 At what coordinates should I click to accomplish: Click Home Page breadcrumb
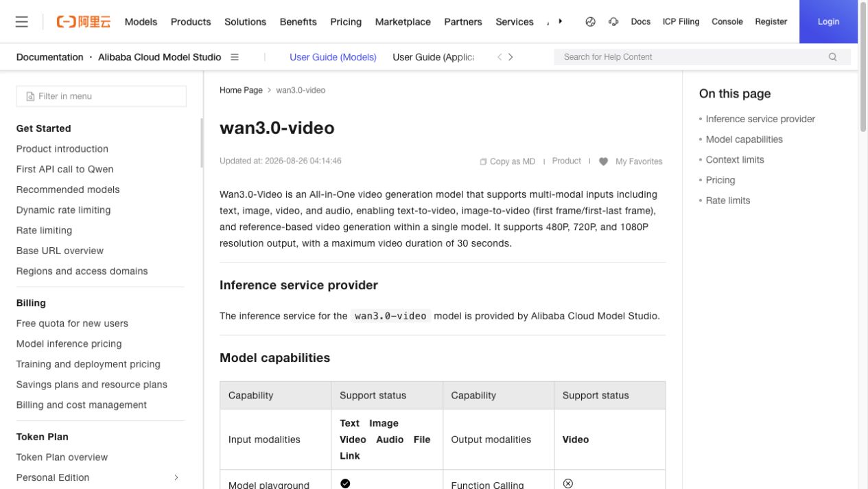pyautogui.click(x=241, y=90)
